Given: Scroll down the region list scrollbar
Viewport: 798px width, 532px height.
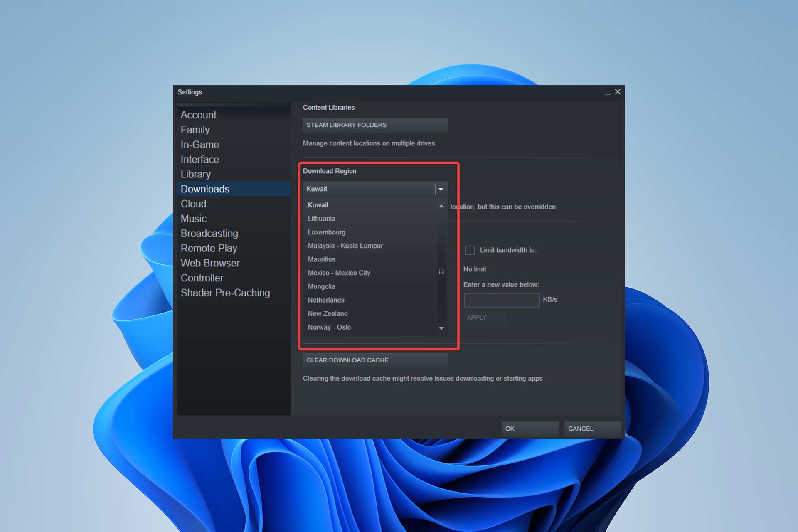Looking at the screenshot, I should (442, 328).
